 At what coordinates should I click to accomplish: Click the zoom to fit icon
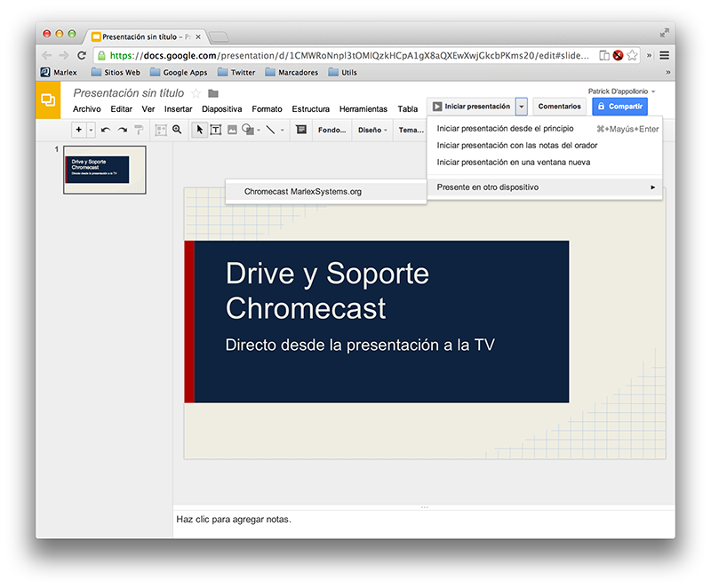[161, 130]
